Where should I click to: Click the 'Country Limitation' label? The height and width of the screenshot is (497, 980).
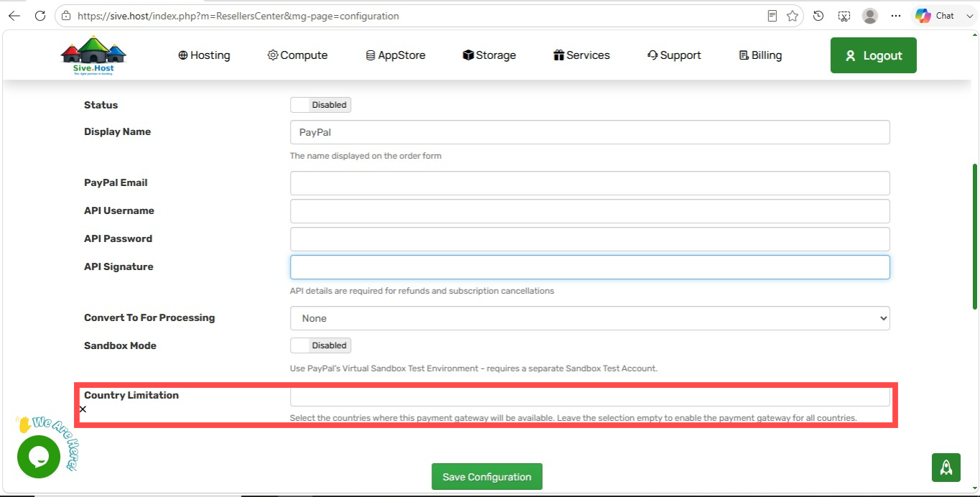pyautogui.click(x=131, y=395)
